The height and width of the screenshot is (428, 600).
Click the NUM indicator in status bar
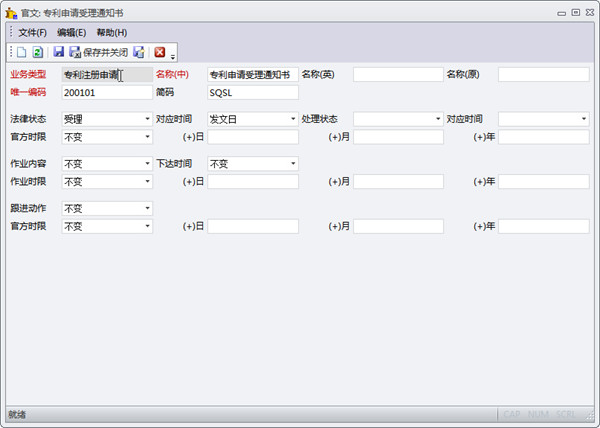pos(538,414)
